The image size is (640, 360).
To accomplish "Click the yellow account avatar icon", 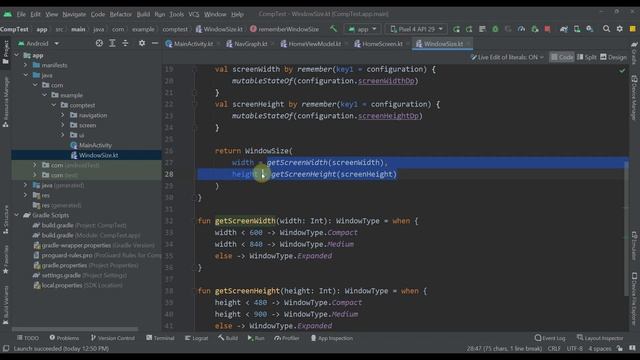I will click(633, 29).
